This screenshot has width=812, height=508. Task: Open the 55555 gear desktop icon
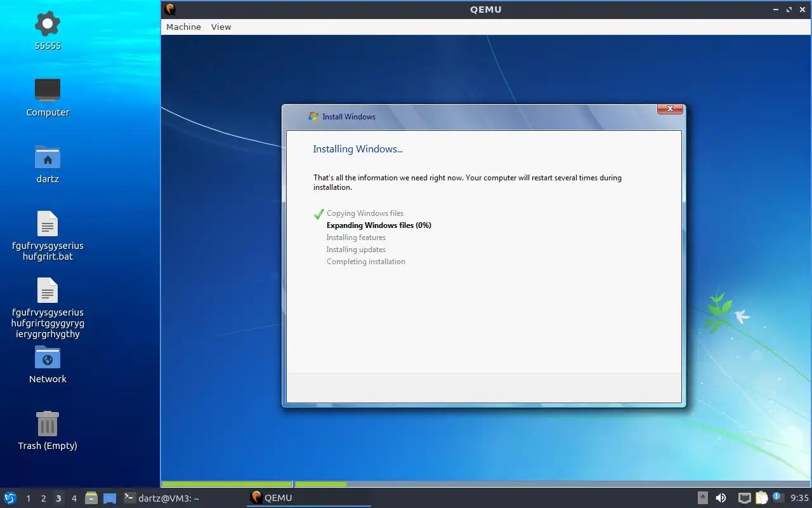point(48,24)
